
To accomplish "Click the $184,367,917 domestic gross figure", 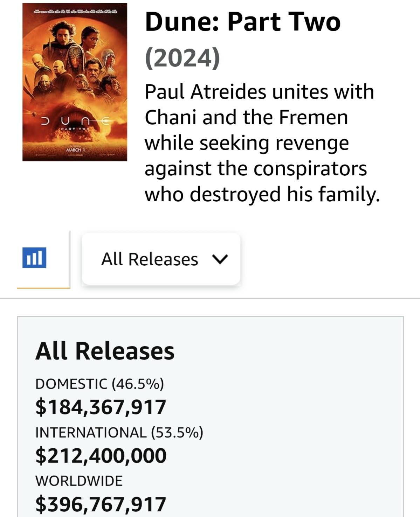I will point(101,407).
